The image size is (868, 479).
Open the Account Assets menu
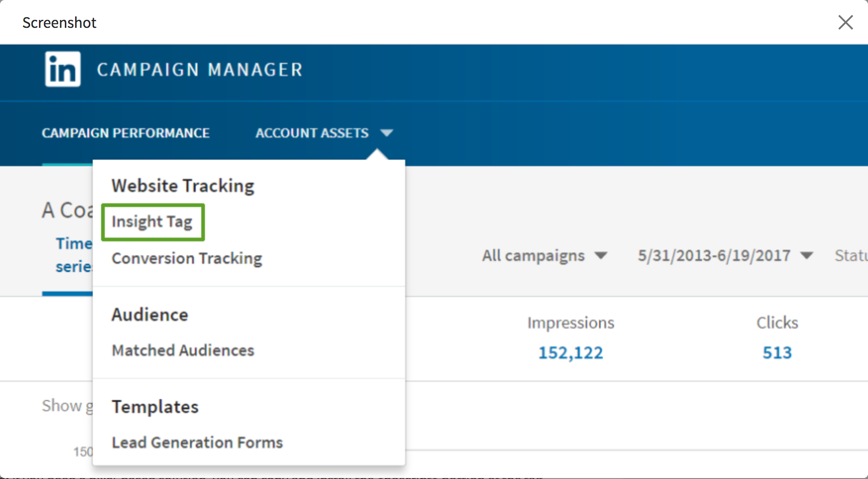[312, 133]
